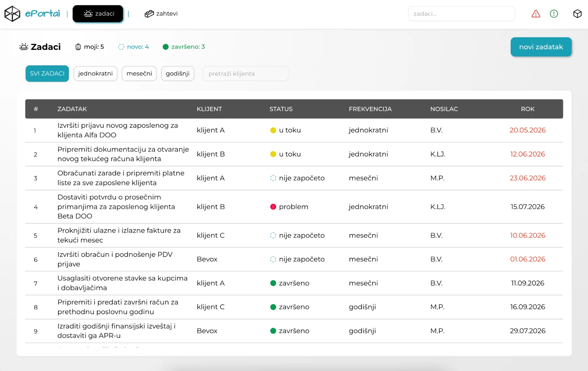Click the green status dot in row 8
The width and height of the screenshot is (588, 371).
[x=273, y=307]
